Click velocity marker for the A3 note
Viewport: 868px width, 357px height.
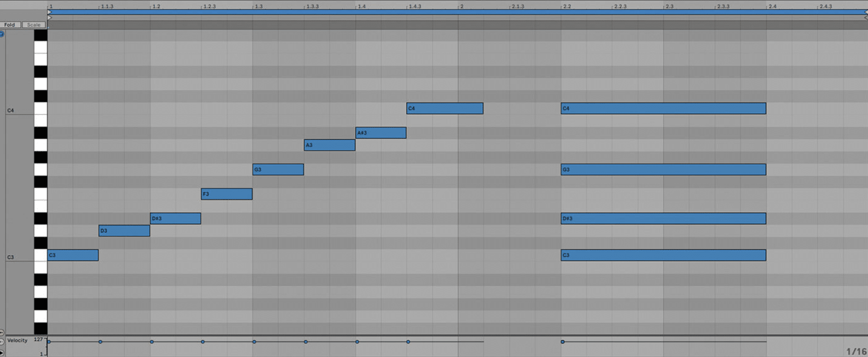[306, 342]
